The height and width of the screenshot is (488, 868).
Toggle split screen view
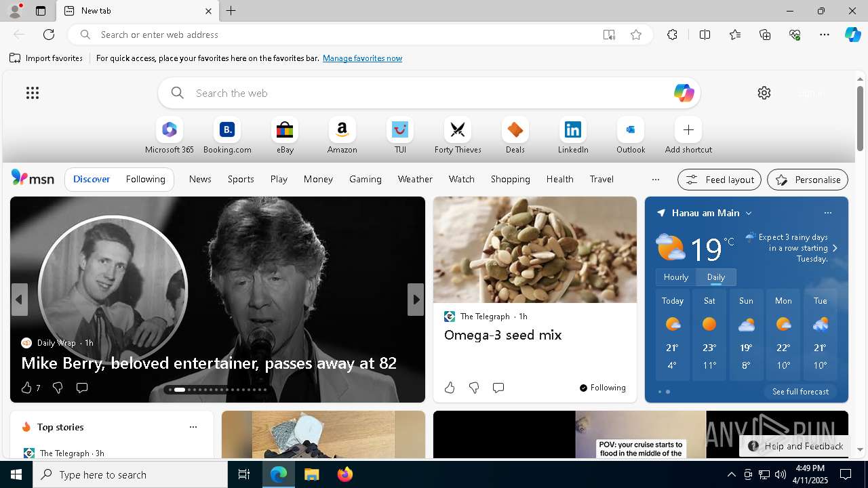coord(705,35)
